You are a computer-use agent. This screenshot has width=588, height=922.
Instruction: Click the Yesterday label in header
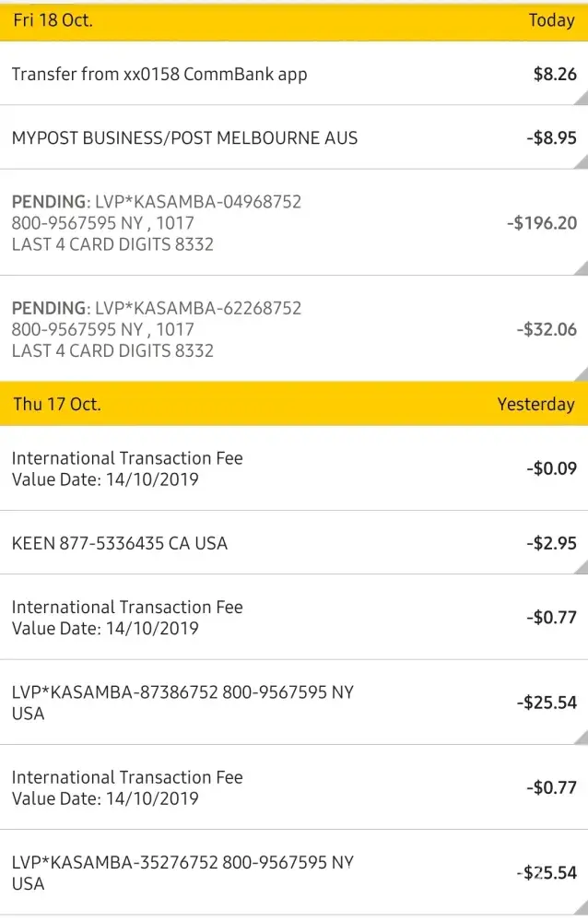click(535, 404)
